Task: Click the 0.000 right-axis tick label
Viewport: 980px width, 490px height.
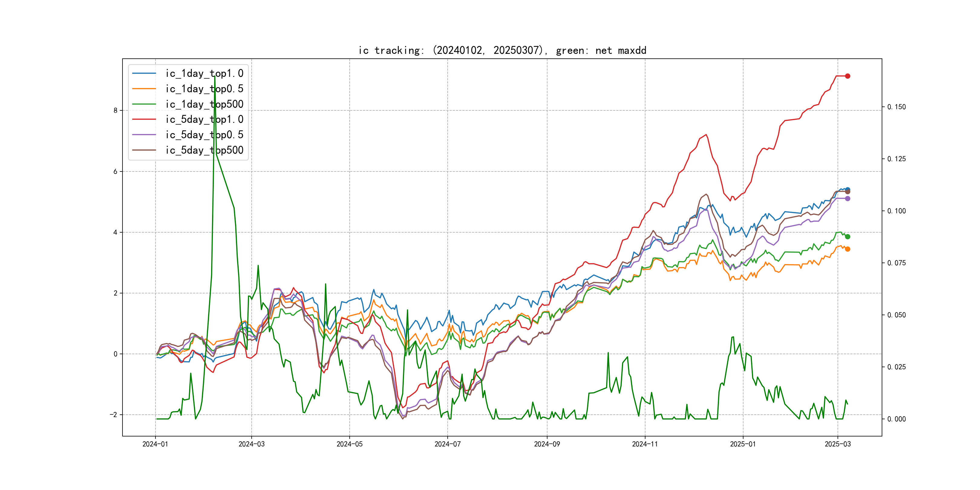Action: pos(896,419)
